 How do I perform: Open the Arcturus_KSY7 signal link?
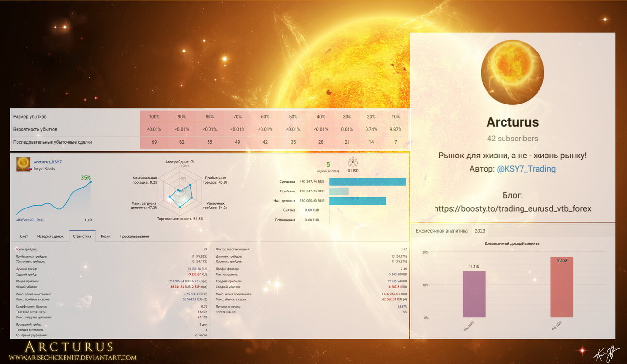[x=48, y=161]
